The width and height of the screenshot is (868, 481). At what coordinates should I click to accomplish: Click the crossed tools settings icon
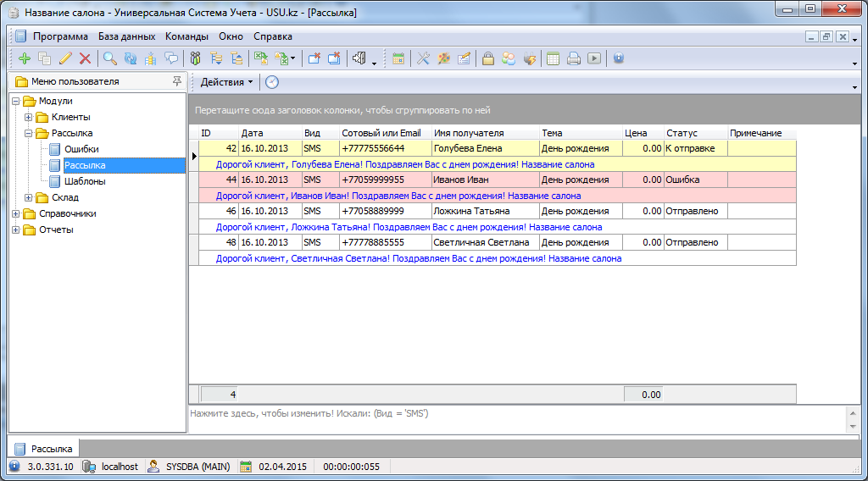pos(422,58)
